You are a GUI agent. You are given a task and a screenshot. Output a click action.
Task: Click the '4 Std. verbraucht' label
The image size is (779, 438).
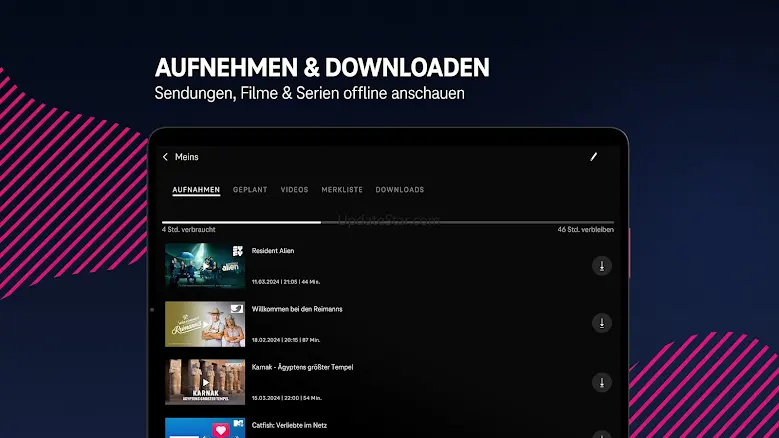click(x=189, y=229)
